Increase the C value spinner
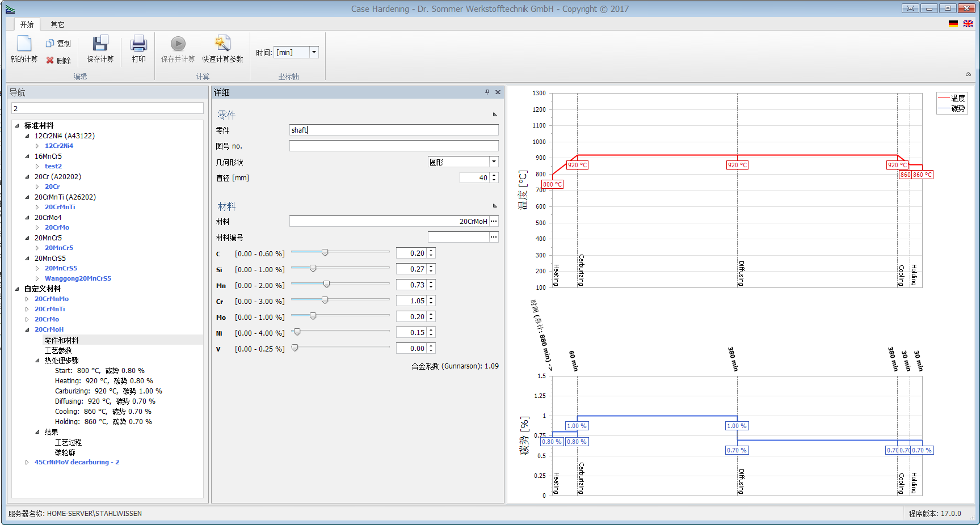The image size is (980, 525). point(431,251)
